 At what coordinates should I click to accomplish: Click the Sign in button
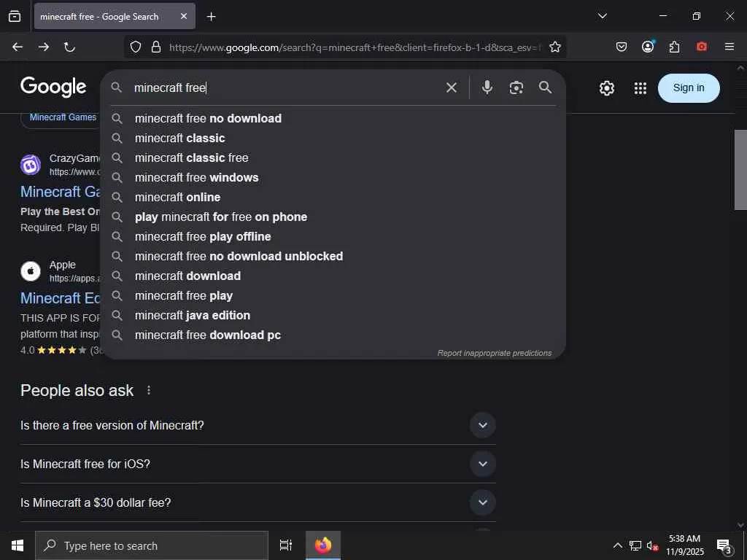pyautogui.click(x=689, y=88)
